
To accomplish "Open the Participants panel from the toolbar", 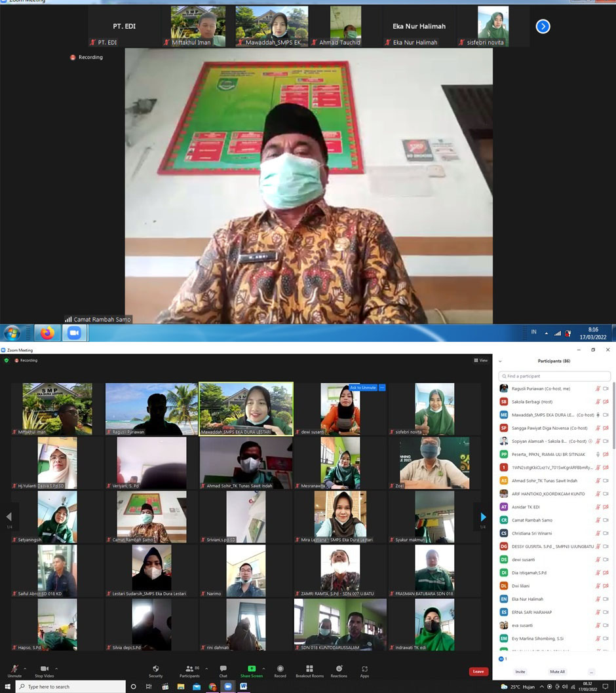I will click(189, 671).
